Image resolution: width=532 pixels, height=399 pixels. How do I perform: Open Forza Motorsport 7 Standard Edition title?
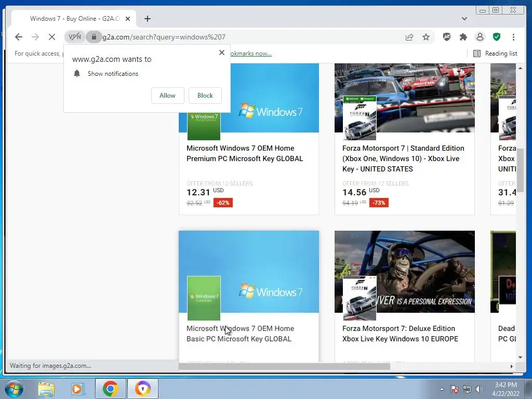click(403, 158)
